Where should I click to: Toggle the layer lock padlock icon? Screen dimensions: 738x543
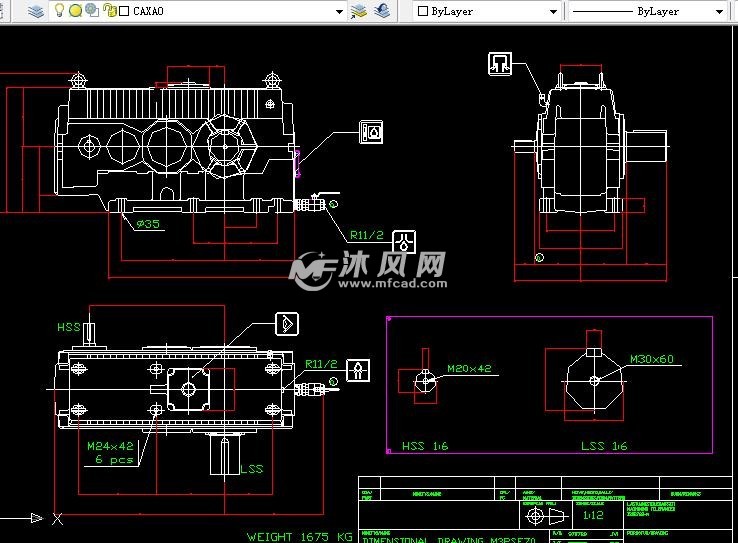[x=107, y=11]
